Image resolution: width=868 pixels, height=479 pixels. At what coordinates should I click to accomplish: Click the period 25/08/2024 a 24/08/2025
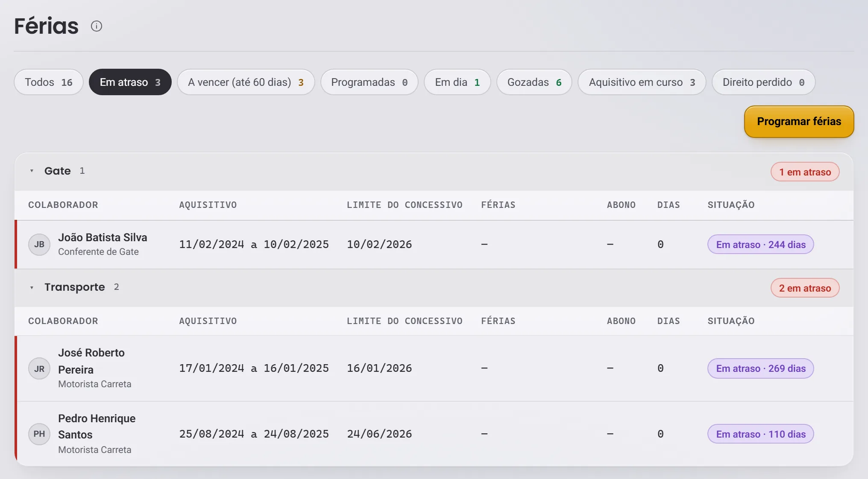click(x=254, y=434)
